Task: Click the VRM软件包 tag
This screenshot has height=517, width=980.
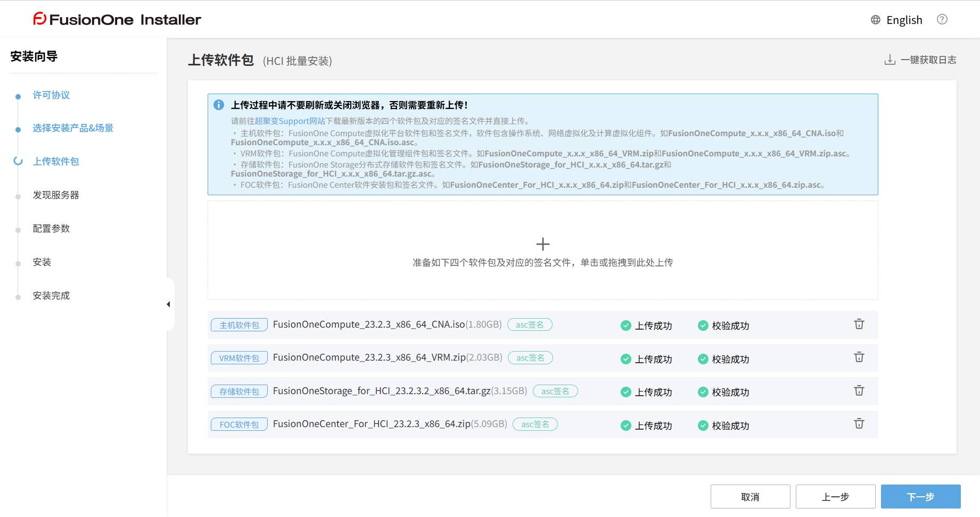Action: [x=239, y=358]
